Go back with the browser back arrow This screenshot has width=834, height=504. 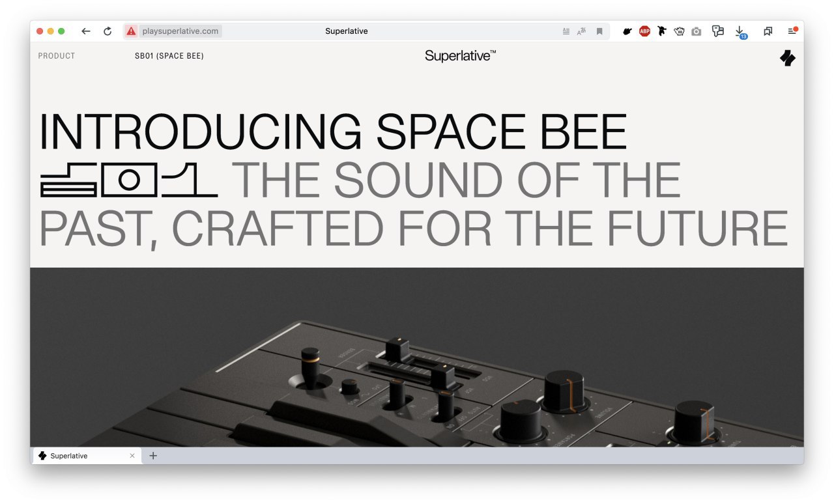pyautogui.click(x=85, y=31)
